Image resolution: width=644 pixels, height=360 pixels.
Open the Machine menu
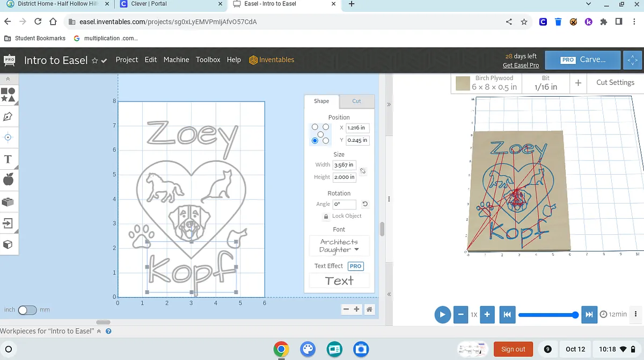point(176,60)
